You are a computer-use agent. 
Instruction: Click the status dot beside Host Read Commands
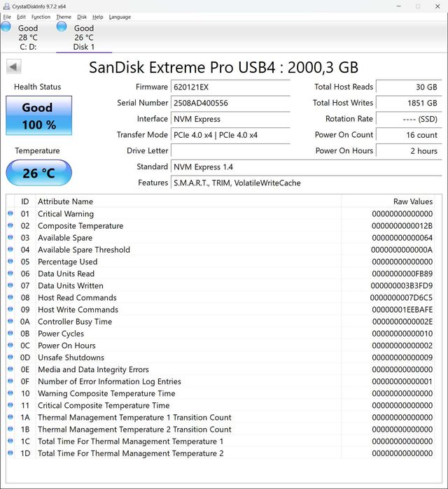tap(10, 297)
